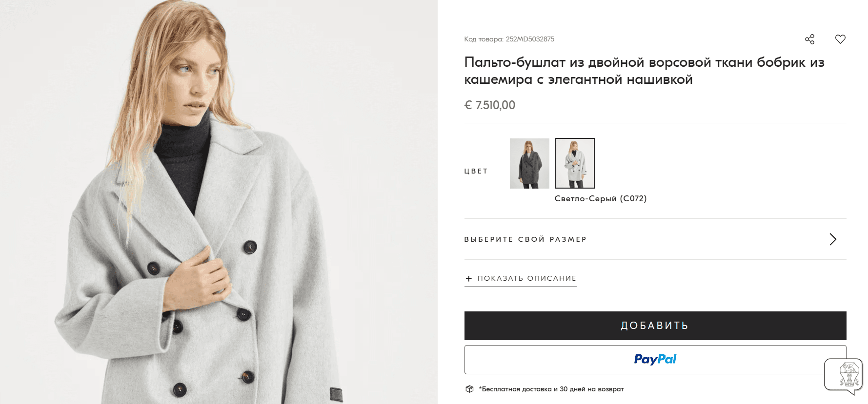Select the light grey coat color thumbnail

pos(574,163)
